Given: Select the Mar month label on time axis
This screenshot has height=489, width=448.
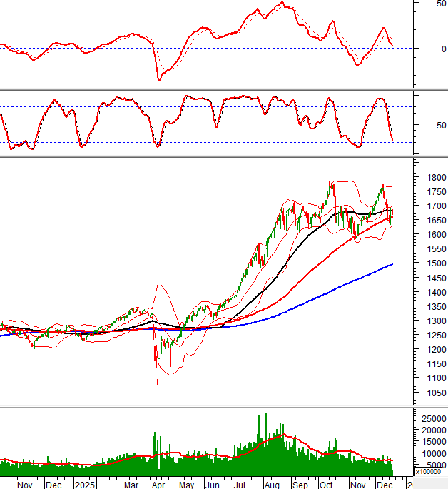Looking at the screenshot, I should 131,484.
